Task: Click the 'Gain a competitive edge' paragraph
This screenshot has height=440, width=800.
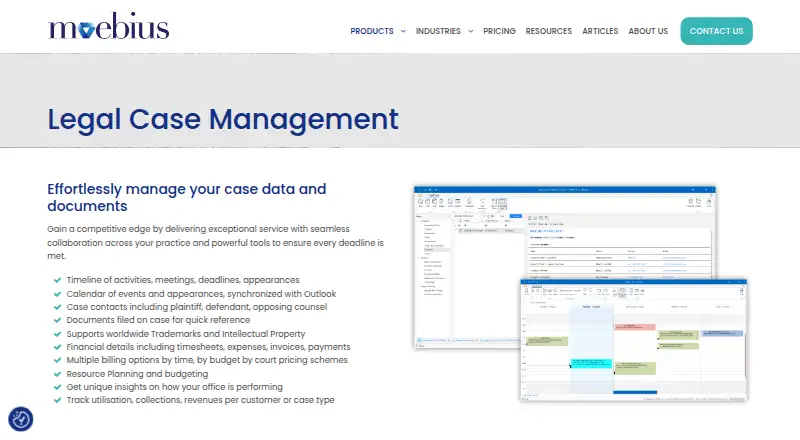Action: (215, 242)
